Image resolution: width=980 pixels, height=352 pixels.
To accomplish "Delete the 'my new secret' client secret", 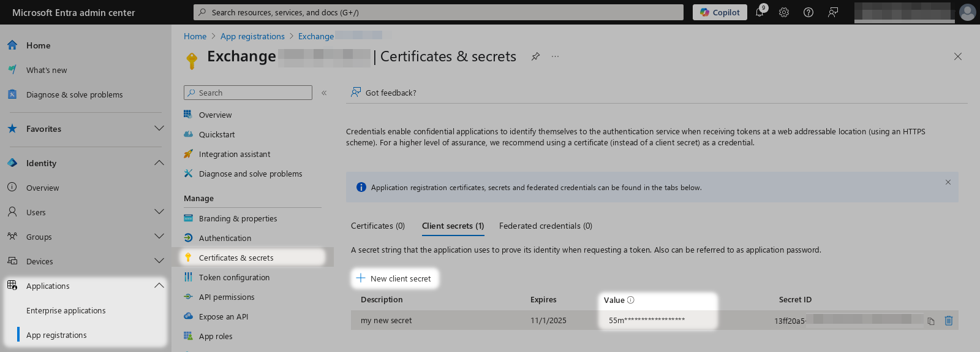I will 949,320.
